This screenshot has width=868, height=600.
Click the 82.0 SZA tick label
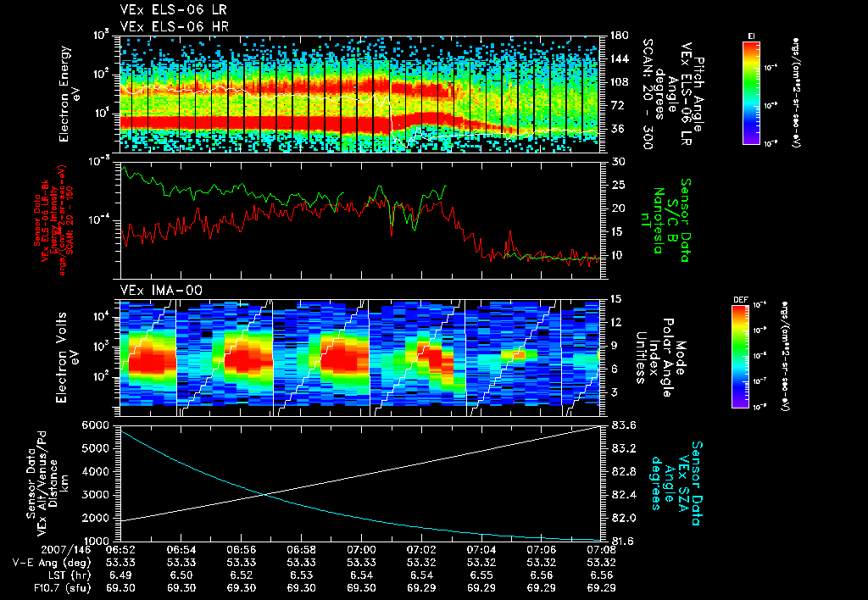(624, 518)
